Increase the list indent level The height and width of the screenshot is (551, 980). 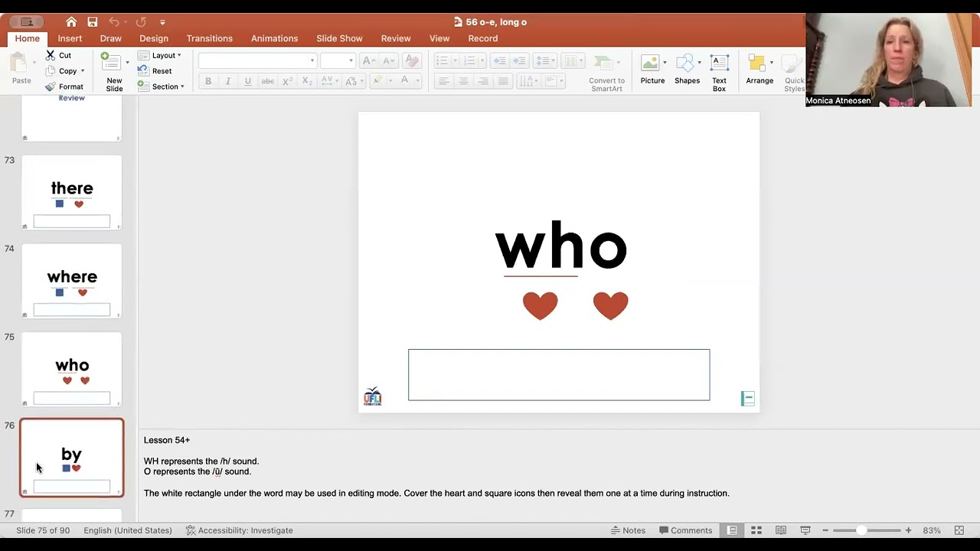coord(519,61)
